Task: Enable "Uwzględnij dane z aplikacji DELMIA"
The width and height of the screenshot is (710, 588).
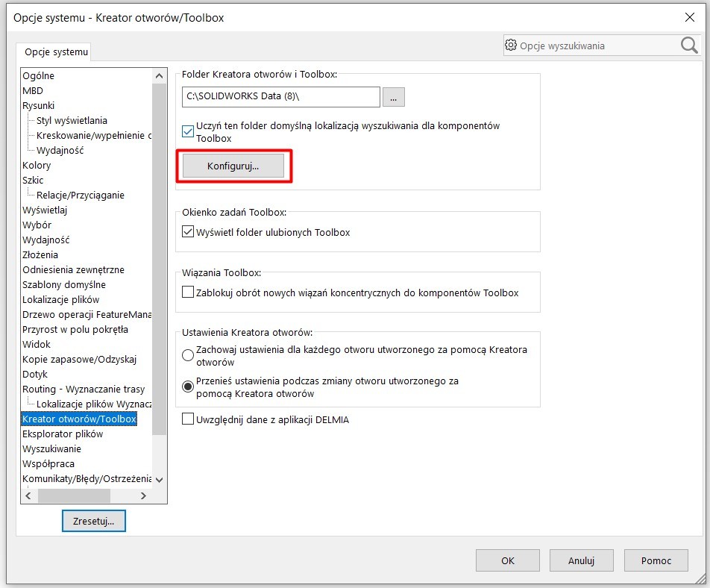Action: 188,419
